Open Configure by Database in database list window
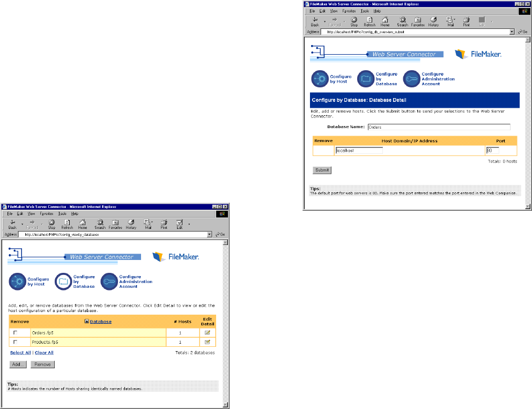Screen dimensions: 532x409 [75, 281]
